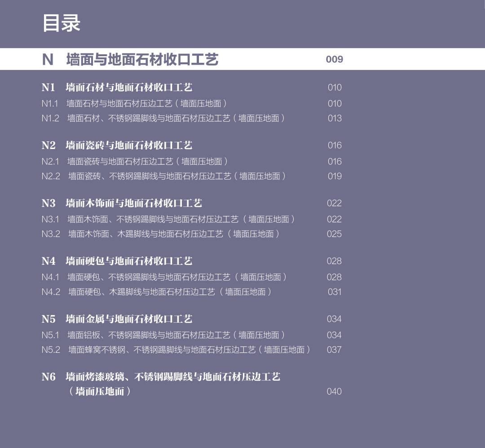Select entry N3.1 墙面木饰面、不锈钢踢脚线
The height and width of the screenshot is (448, 485).
168,219
